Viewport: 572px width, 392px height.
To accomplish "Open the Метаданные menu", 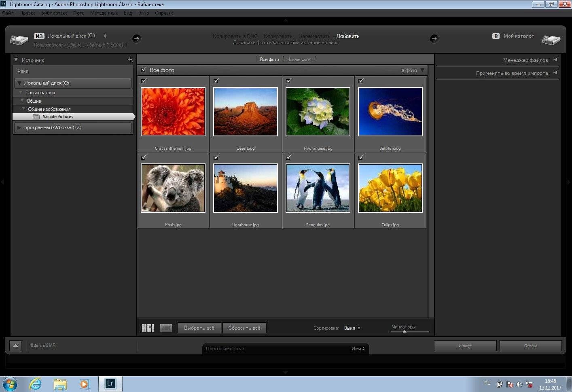I will (x=104, y=13).
